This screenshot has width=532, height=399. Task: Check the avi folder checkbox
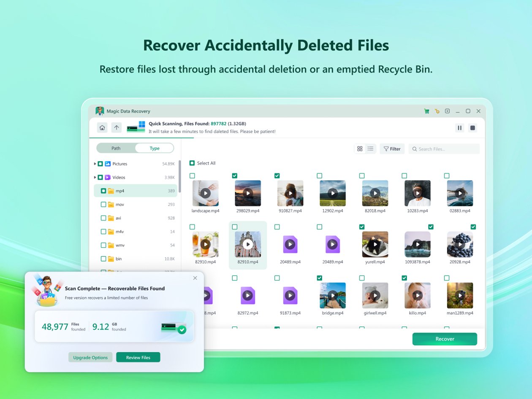[103, 218]
